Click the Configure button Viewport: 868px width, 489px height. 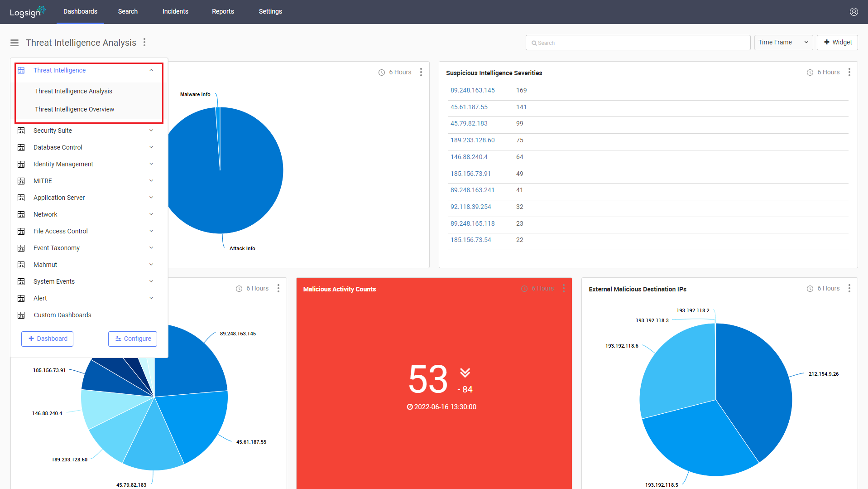pos(133,339)
